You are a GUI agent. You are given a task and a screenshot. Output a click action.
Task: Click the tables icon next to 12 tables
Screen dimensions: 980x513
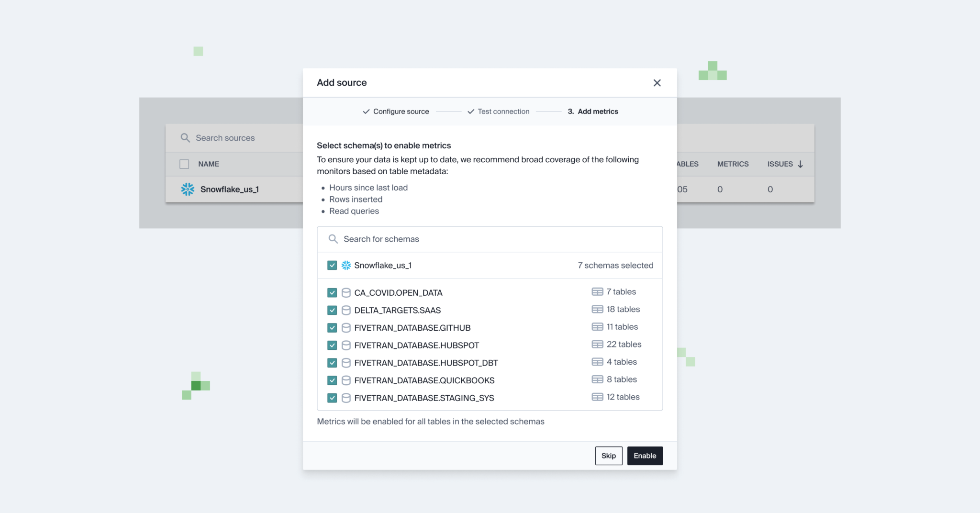click(x=597, y=397)
